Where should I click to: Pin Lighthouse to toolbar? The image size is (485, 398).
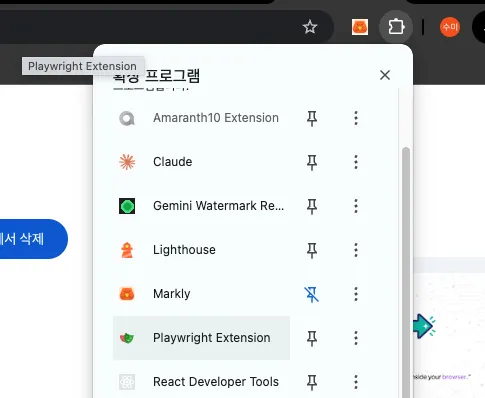(312, 250)
